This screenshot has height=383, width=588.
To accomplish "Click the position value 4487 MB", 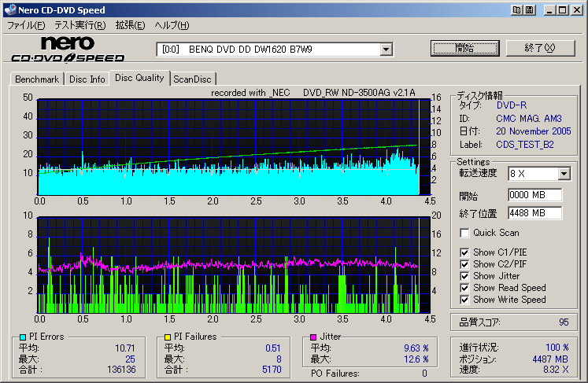I will coord(550,359).
